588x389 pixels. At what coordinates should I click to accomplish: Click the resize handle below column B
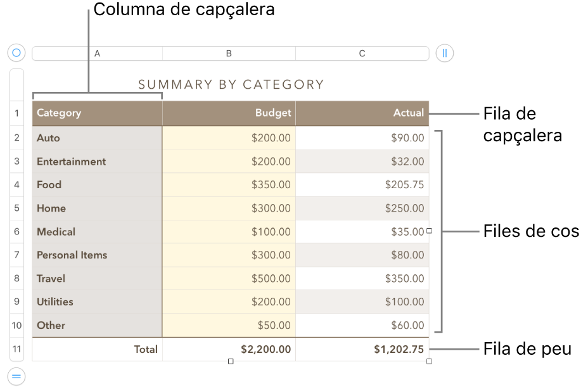231,361
